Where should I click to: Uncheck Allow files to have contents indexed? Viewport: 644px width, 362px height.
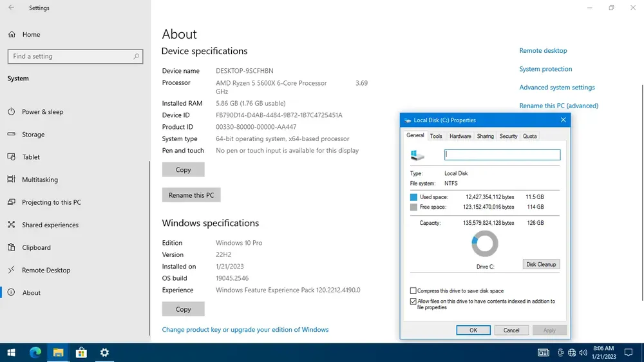[413, 301]
